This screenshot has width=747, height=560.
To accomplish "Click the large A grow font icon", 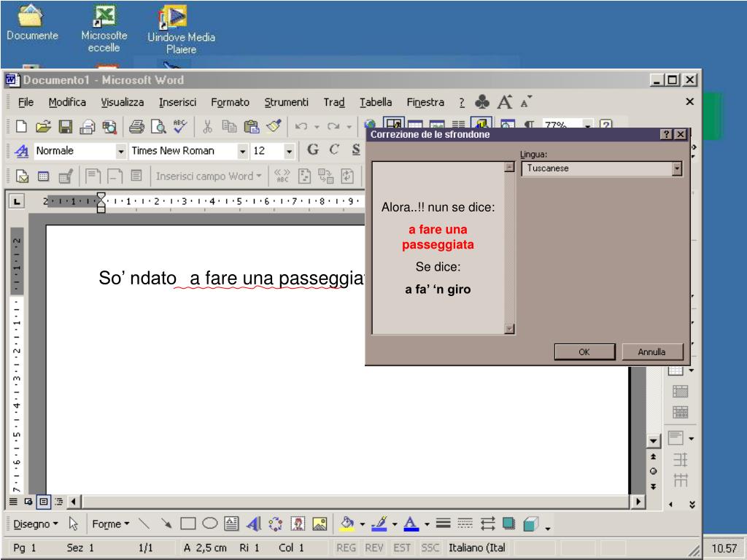I will (x=505, y=101).
